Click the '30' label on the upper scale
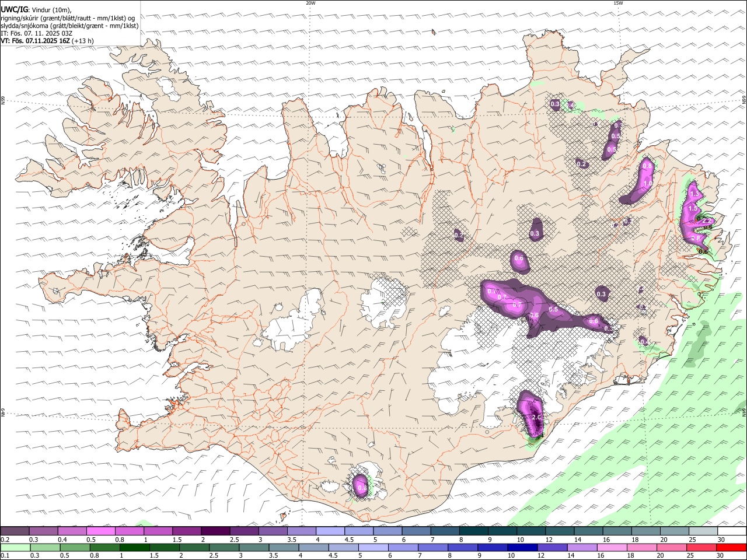The image size is (747, 560). click(721, 540)
